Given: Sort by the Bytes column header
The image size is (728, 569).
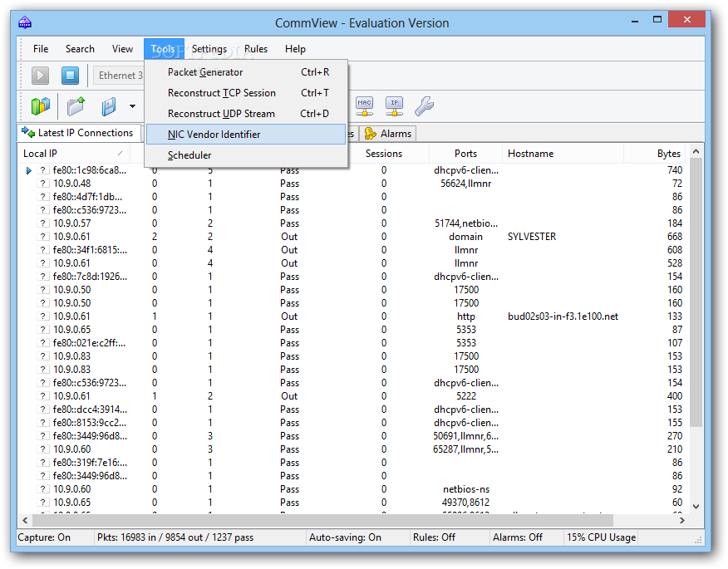Looking at the screenshot, I should (x=656, y=154).
